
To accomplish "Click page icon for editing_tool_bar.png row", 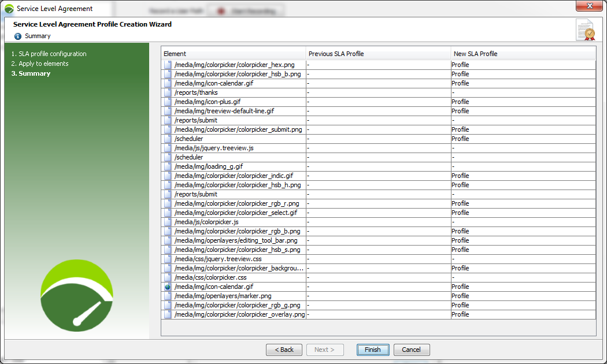I will pyautogui.click(x=168, y=240).
